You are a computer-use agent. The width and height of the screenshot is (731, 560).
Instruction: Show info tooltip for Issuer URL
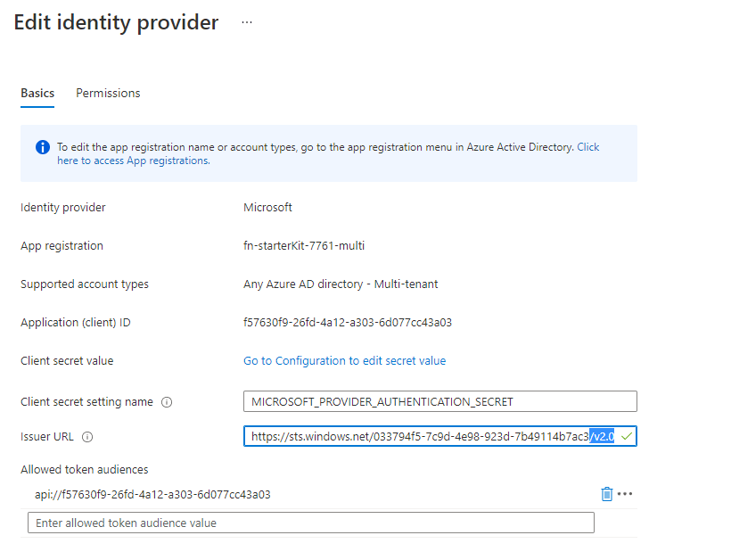coord(87,437)
